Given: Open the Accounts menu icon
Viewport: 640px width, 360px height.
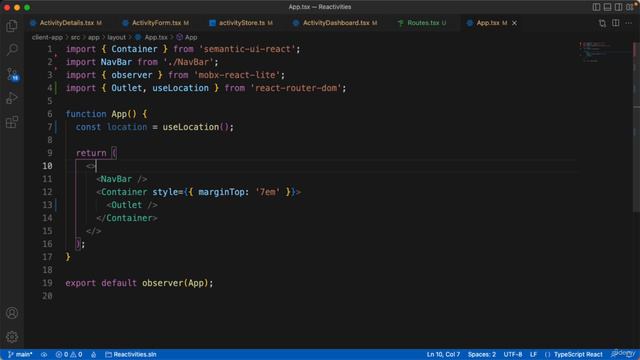Looking at the screenshot, I should point(12,313).
